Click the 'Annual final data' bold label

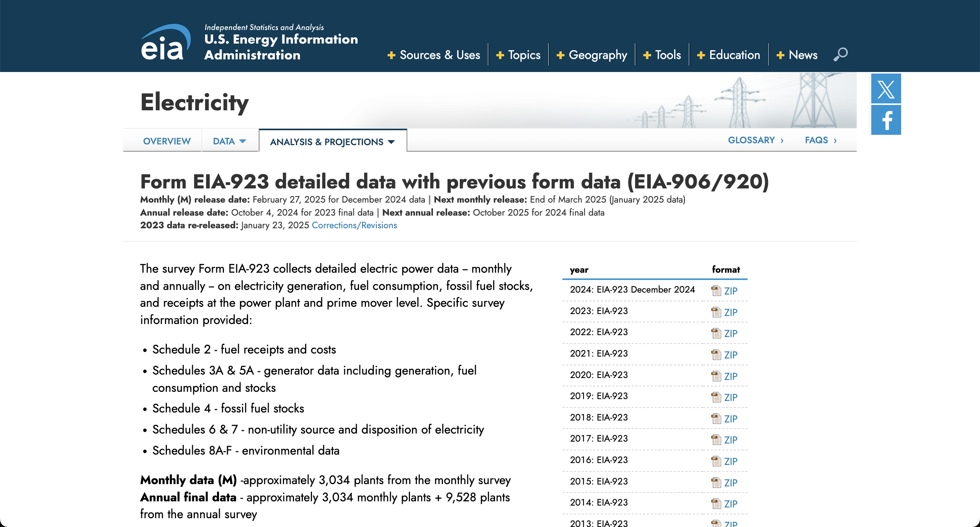tap(188, 497)
